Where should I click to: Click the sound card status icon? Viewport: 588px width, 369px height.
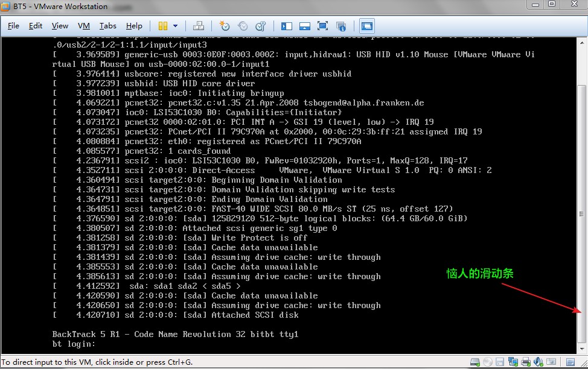(x=538, y=362)
